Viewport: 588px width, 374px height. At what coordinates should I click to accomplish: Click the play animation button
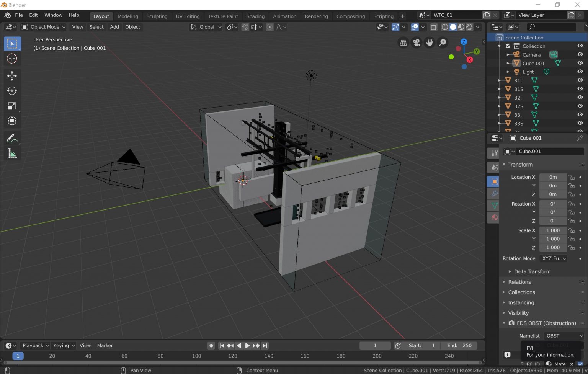(x=247, y=346)
